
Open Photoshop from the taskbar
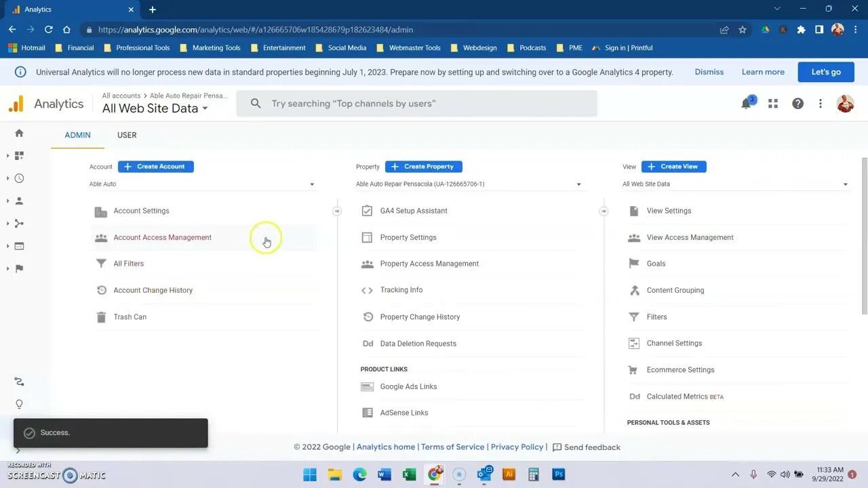click(x=559, y=474)
